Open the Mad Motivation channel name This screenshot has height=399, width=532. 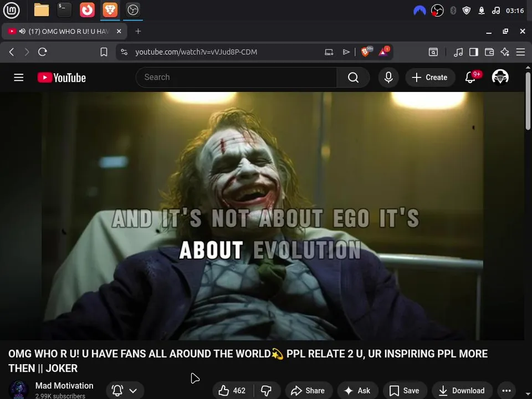coord(64,386)
